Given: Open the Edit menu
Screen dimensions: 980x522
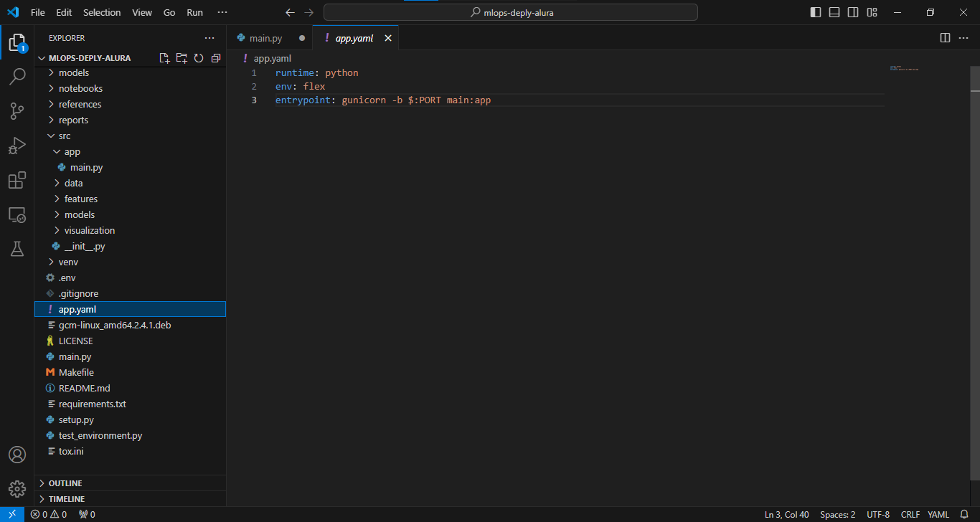Looking at the screenshot, I should 64,12.
